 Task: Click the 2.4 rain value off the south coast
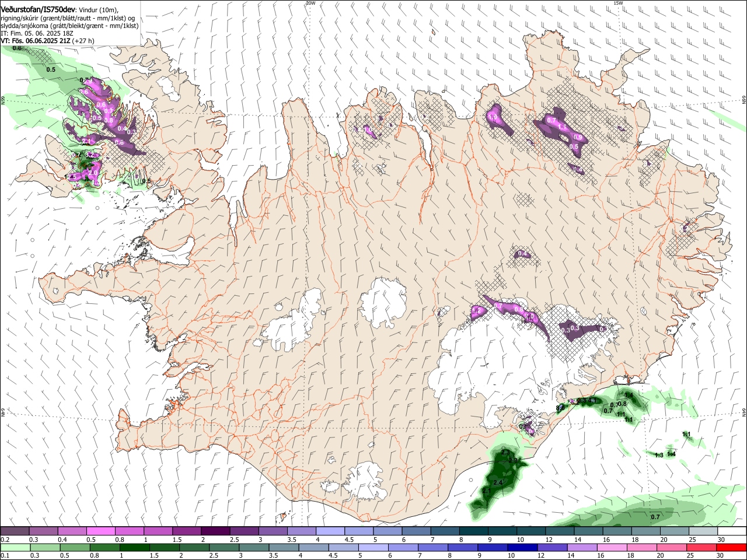[x=498, y=482]
